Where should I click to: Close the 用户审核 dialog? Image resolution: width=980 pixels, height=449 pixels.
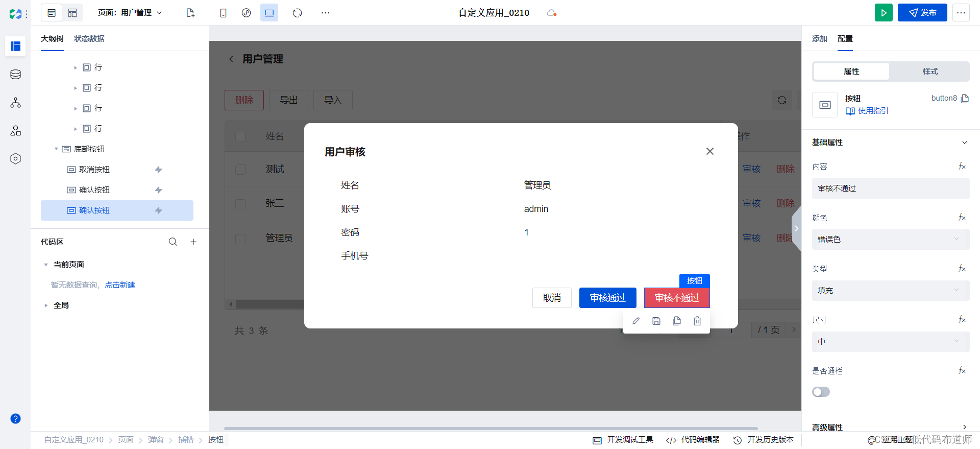(x=710, y=151)
